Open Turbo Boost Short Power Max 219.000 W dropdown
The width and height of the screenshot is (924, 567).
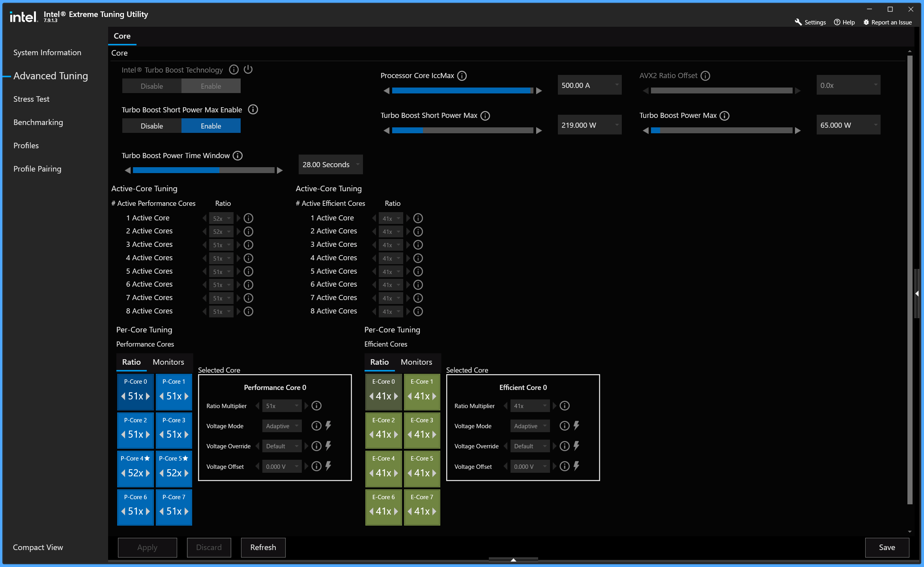click(x=589, y=125)
